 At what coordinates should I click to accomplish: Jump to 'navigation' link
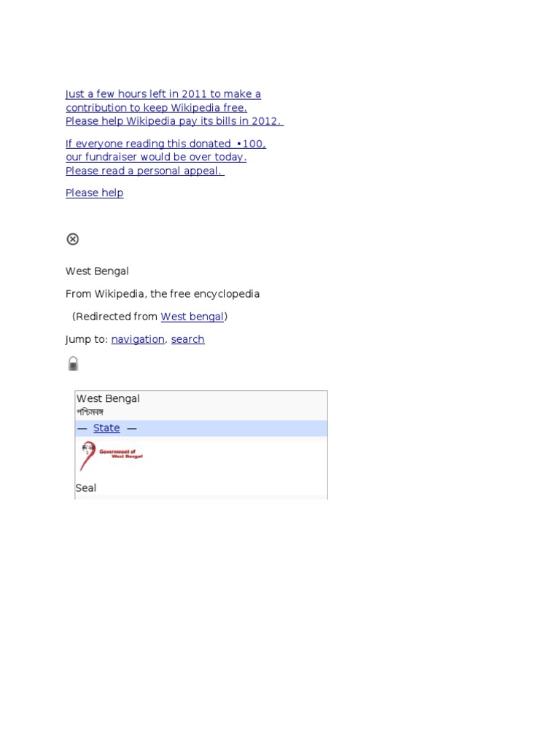[138, 339]
